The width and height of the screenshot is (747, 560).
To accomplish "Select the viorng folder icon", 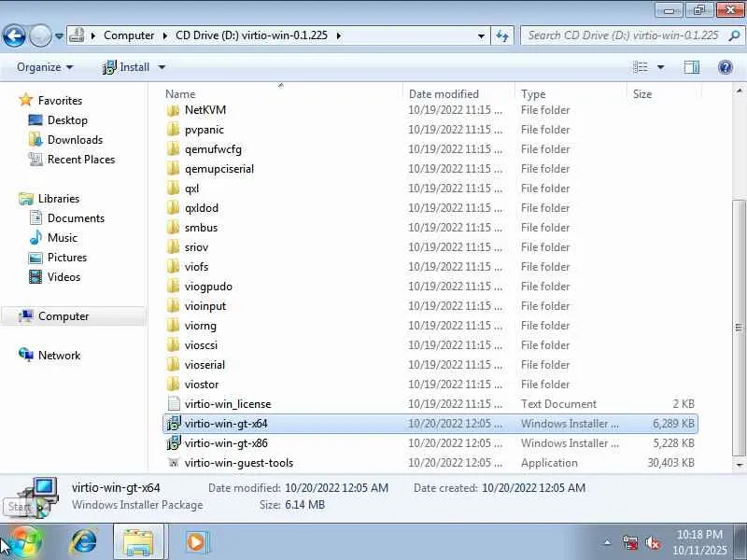I will pyautogui.click(x=174, y=325).
